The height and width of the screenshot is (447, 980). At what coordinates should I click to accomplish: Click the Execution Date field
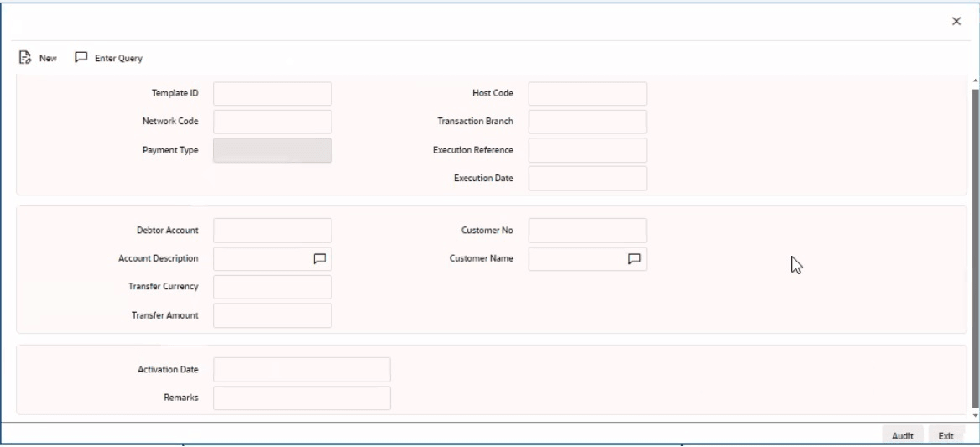[587, 179]
